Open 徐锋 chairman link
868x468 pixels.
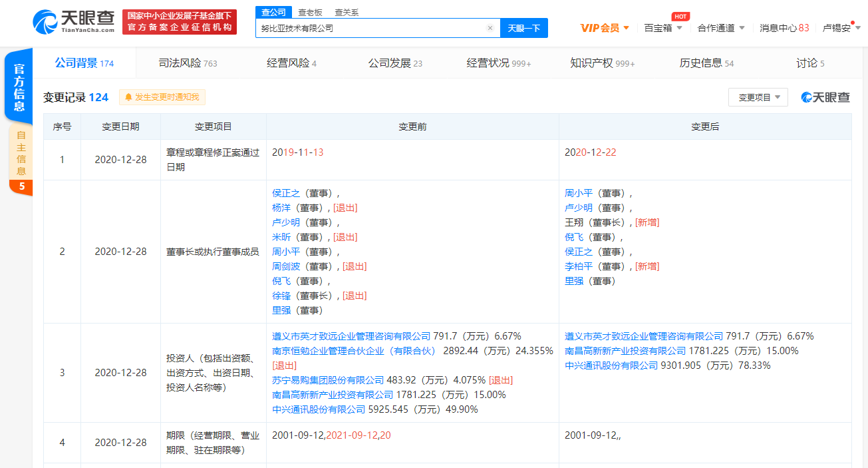281,296
